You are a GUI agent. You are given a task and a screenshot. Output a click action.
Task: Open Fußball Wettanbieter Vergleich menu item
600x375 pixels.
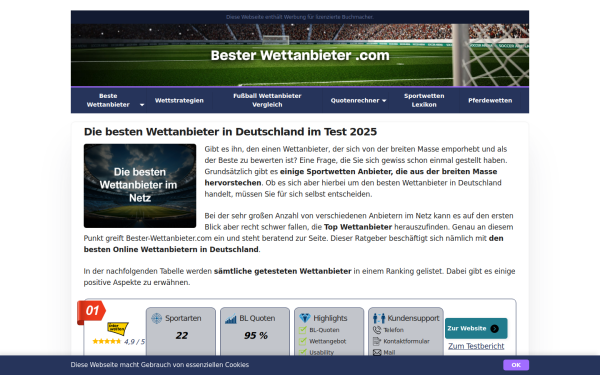267,100
